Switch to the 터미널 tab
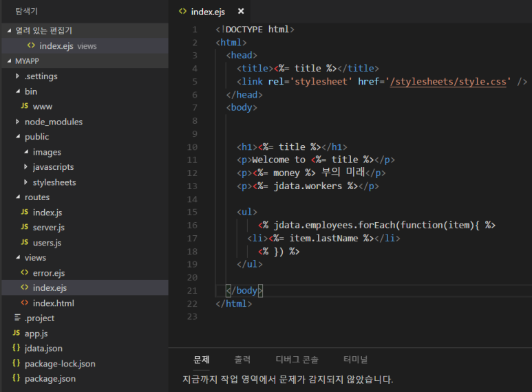The image size is (532, 392). (355, 360)
